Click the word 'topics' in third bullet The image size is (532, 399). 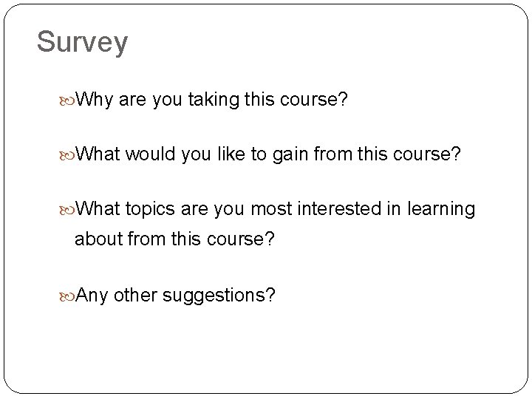(150, 209)
